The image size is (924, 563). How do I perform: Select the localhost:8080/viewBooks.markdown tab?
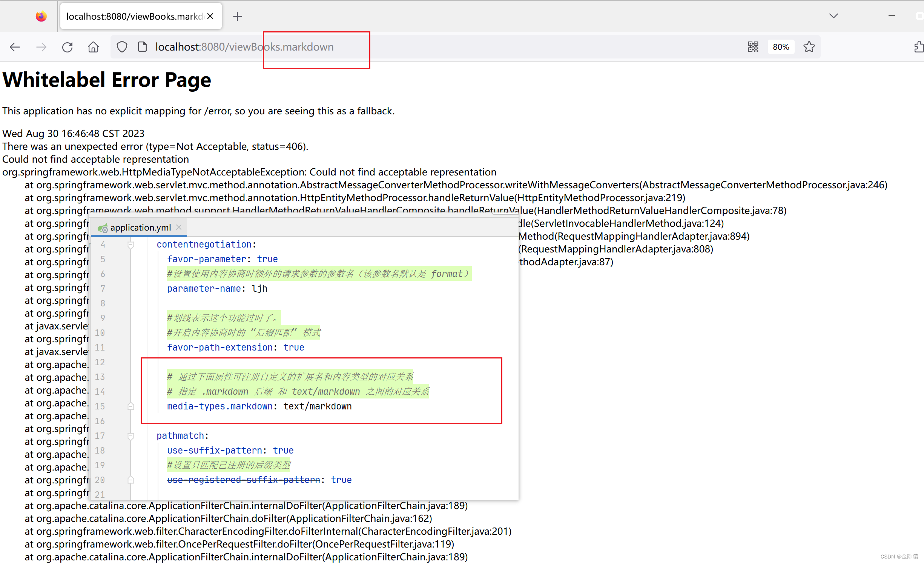[141, 16]
